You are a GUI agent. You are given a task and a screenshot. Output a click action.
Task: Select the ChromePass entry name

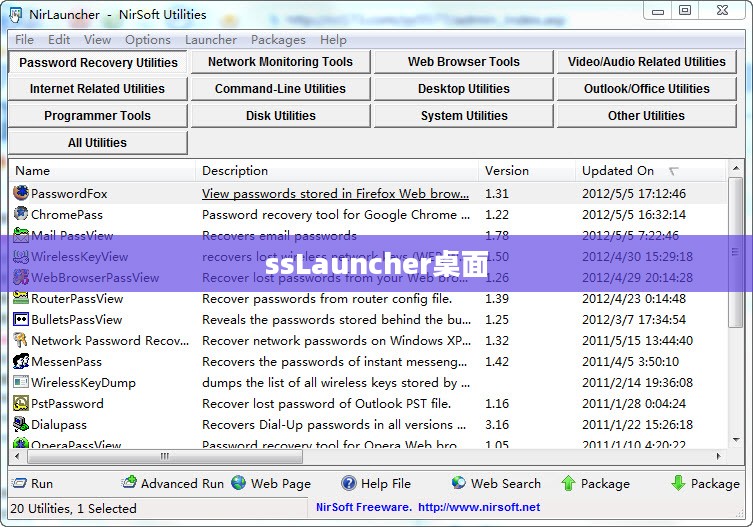click(67, 214)
